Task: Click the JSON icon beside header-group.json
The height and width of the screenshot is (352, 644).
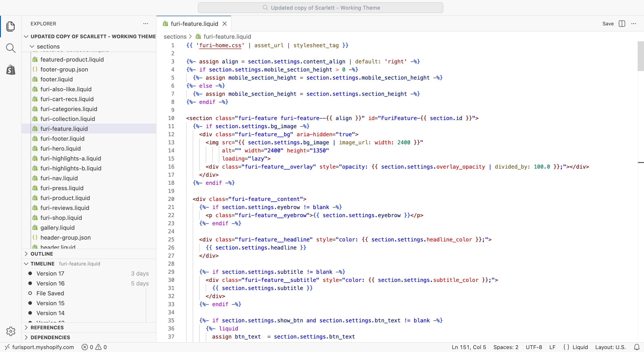Action: tap(35, 237)
